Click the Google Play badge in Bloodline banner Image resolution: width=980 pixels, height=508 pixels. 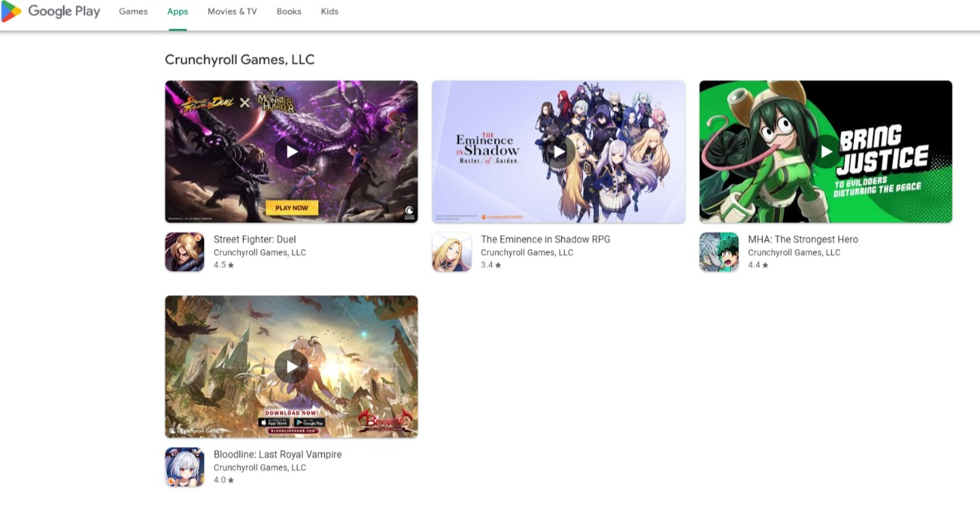pos(309,422)
